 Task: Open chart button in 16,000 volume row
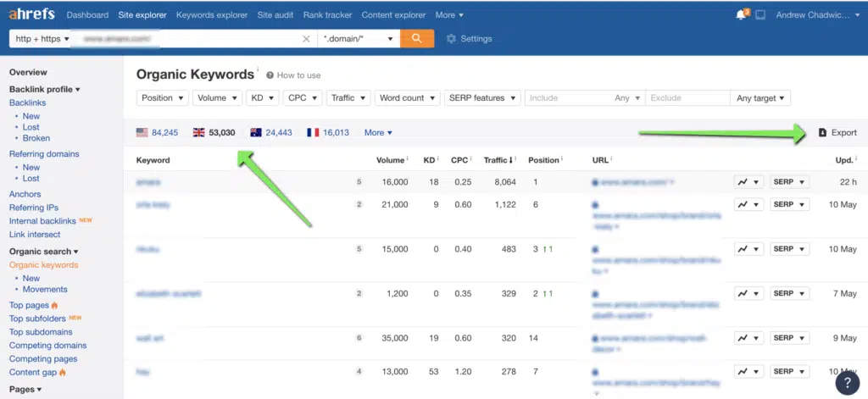coord(749,182)
